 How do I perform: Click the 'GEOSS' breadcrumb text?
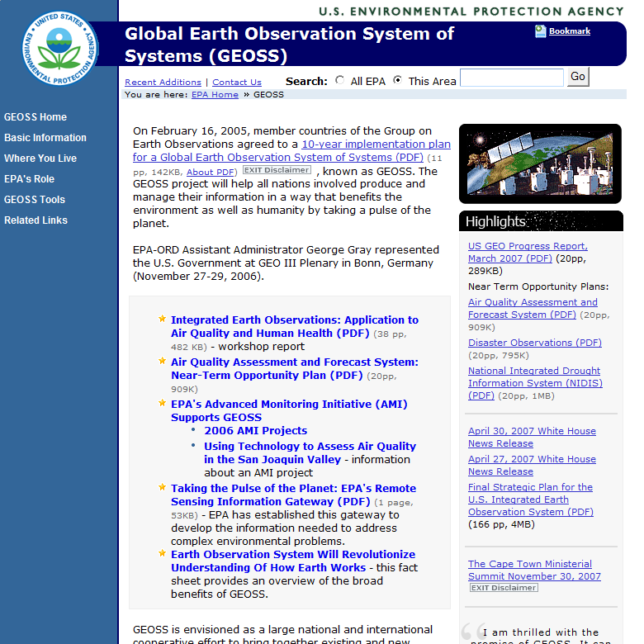268,94
